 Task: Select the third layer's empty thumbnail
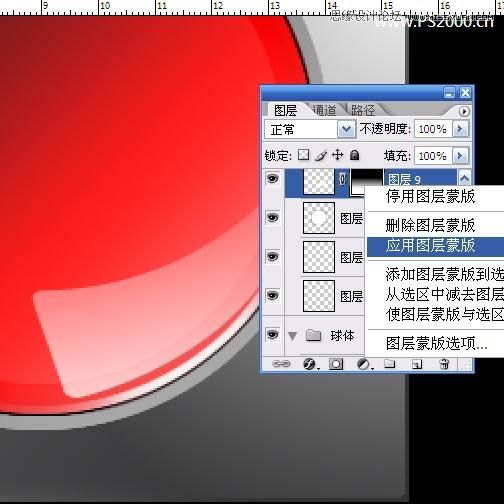click(x=319, y=257)
